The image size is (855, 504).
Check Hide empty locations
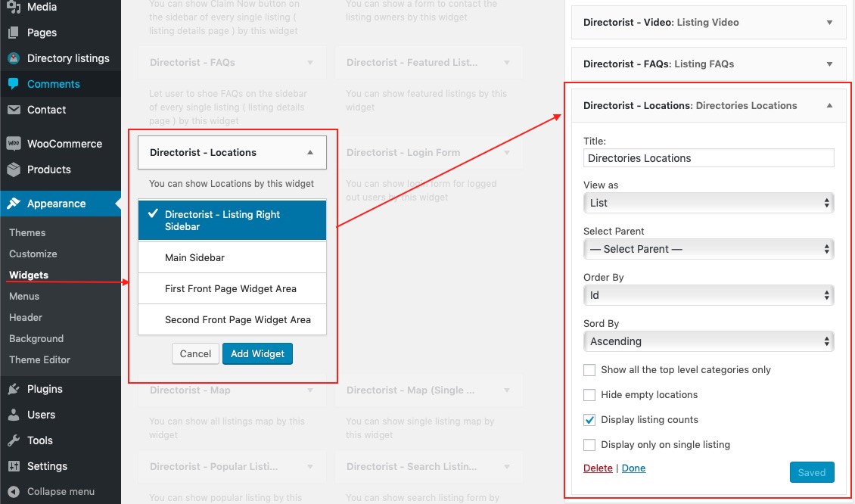(589, 395)
